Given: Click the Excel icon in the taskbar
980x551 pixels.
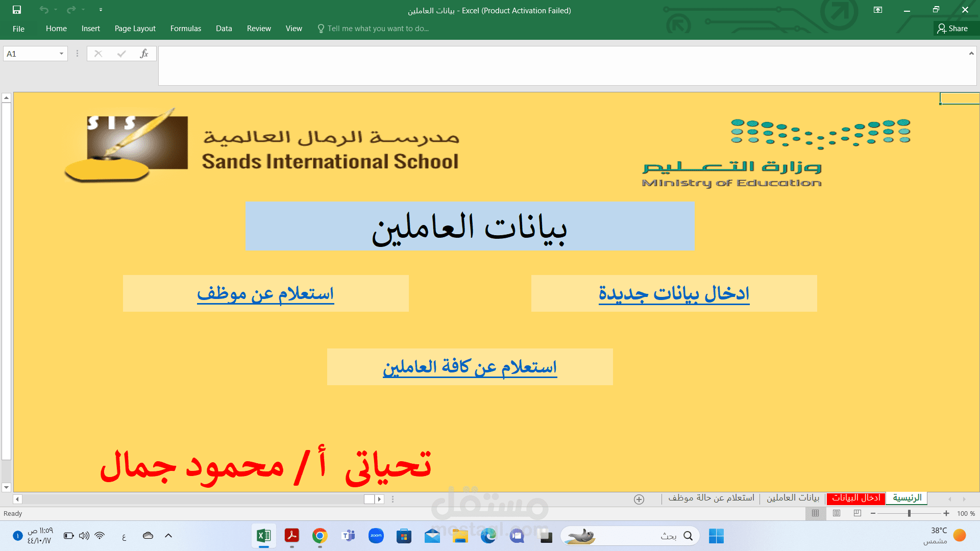Looking at the screenshot, I should [264, 536].
